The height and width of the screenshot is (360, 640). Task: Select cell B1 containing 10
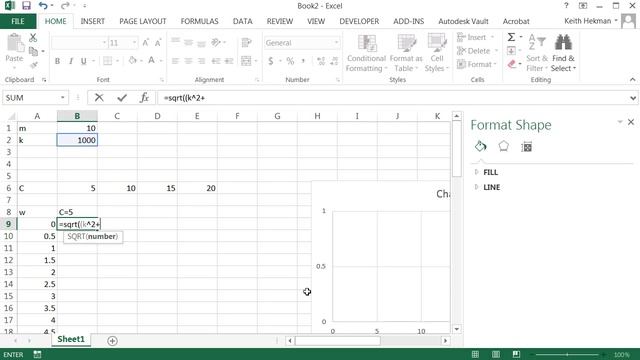pos(77,128)
